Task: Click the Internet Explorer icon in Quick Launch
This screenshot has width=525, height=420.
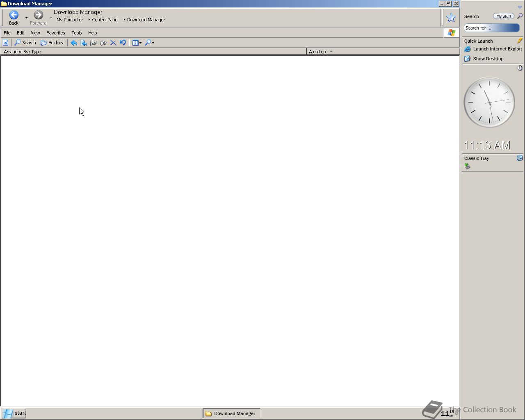Action: (467, 49)
